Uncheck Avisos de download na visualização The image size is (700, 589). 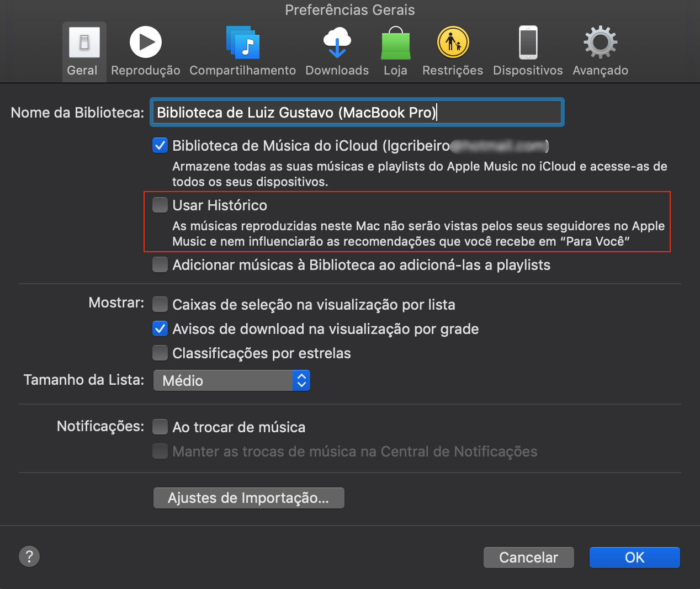160,329
